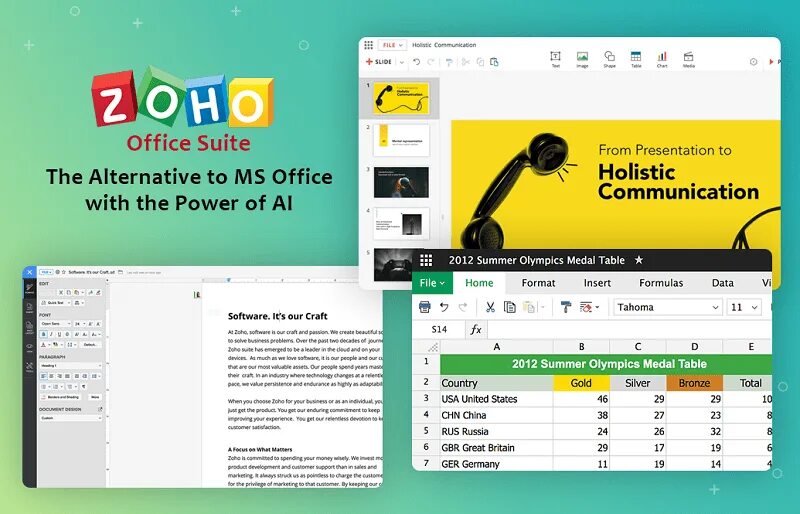800x514 pixels.
Task: Switch to the Insert tab in the spreadsheet
Action: click(x=597, y=283)
